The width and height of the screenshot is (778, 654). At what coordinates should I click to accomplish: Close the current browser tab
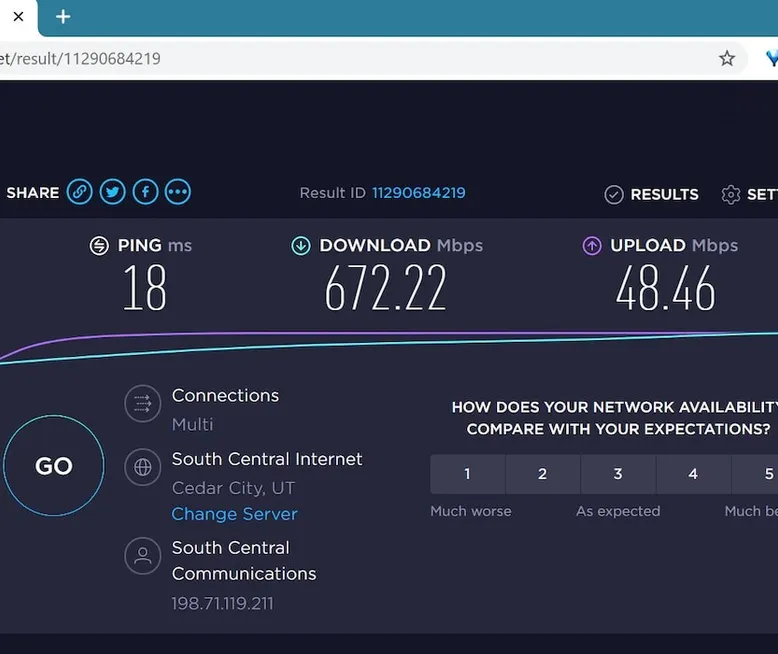18,17
